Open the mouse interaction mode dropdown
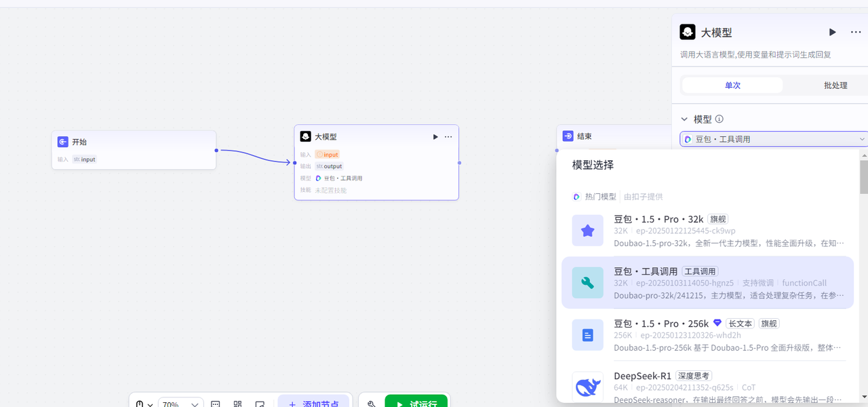Image resolution: width=868 pixels, height=407 pixels. coord(144,404)
